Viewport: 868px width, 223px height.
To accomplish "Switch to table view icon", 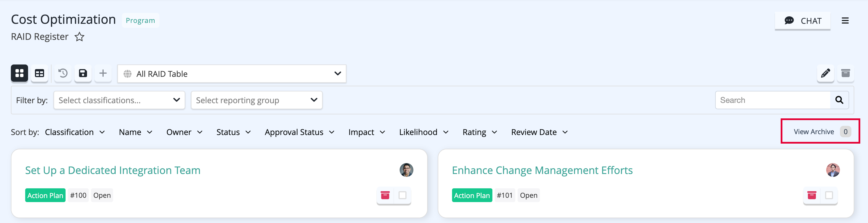I will (40, 73).
